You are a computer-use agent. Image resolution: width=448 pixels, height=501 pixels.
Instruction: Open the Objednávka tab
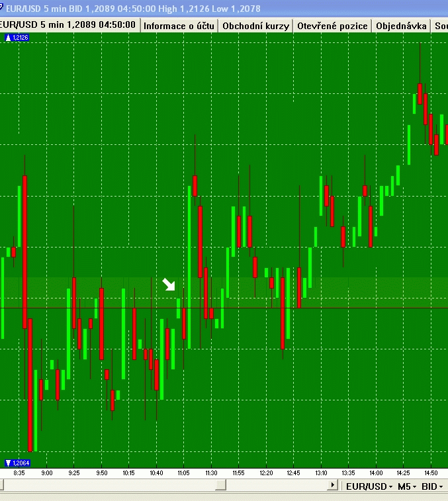pos(401,26)
